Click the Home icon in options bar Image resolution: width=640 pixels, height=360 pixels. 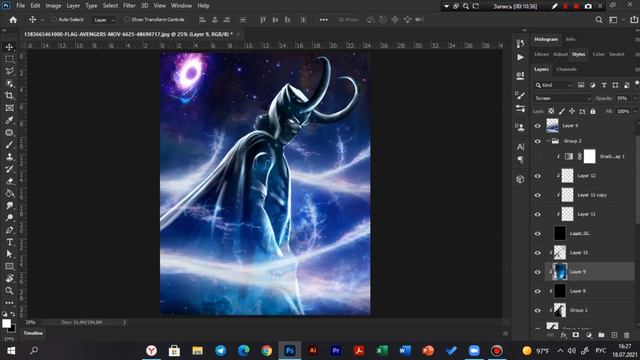tap(13, 20)
